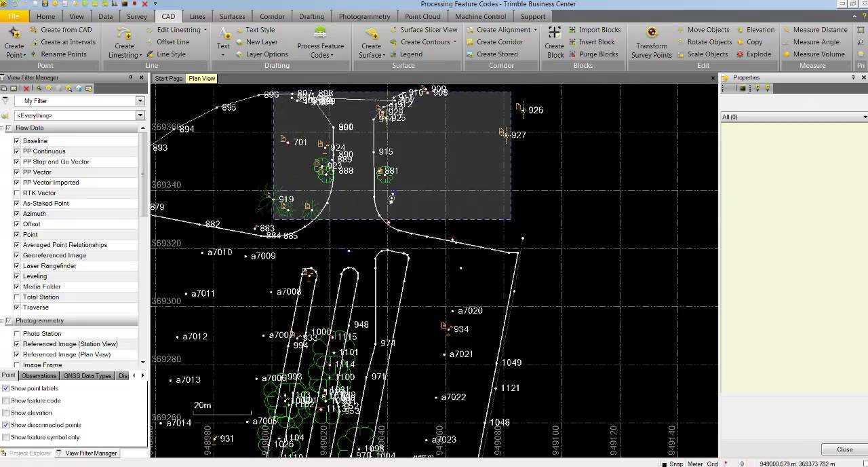Click the Create Block icon
Viewport: 868px width, 467px height.
555,42
